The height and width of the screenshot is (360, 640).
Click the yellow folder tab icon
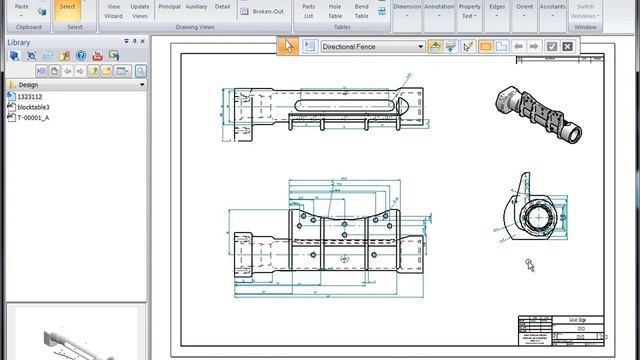64,56
